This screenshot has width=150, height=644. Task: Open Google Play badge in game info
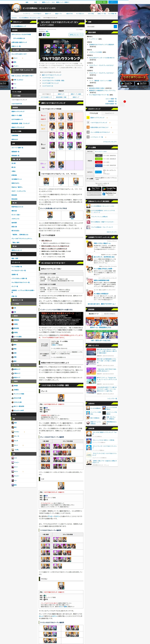click(109, 189)
